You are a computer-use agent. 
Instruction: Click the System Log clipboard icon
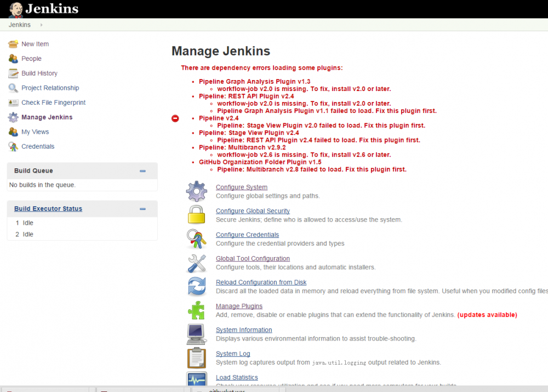(x=196, y=357)
